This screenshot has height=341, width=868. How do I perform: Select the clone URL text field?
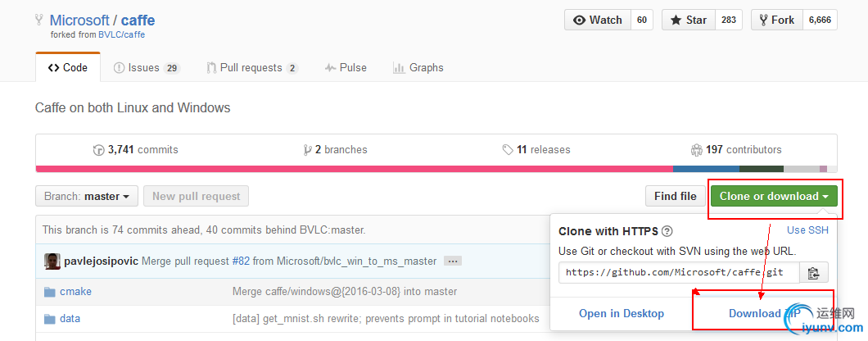point(679,273)
